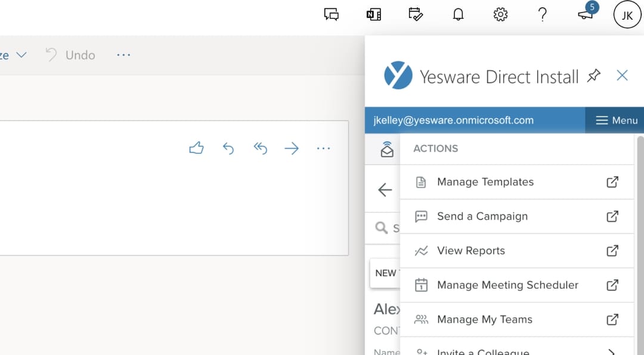Click the JK account avatar
Viewport: 644px width, 355px height.
[x=627, y=15]
